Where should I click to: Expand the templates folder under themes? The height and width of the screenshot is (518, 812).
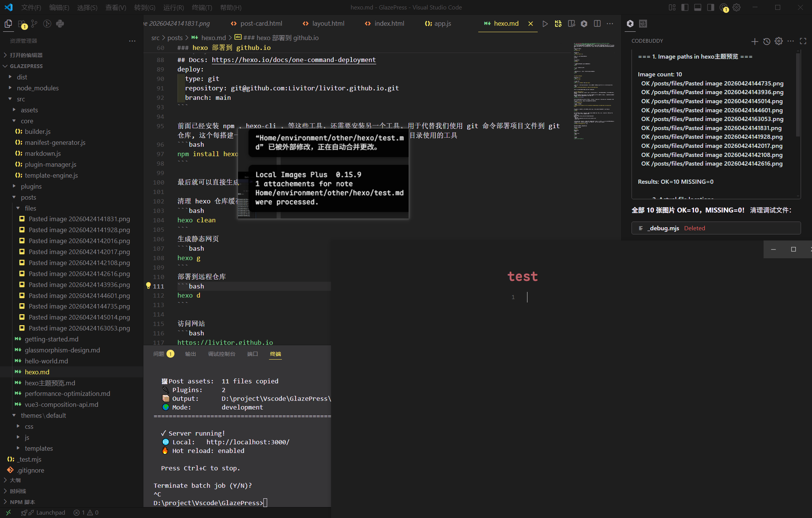point(39,448)
